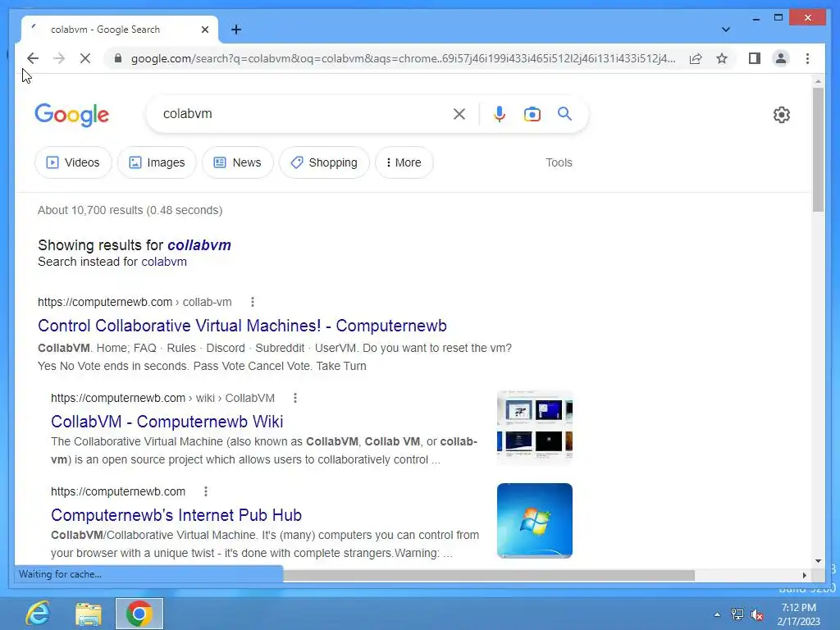Filter results by News
This screenshot has width=840, height=630.
(x=237, y=162)
